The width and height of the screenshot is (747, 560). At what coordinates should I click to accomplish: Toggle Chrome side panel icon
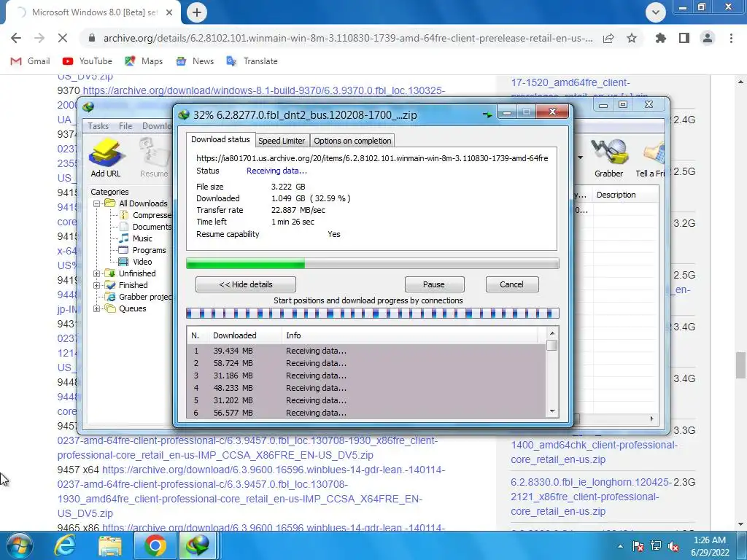684,38
